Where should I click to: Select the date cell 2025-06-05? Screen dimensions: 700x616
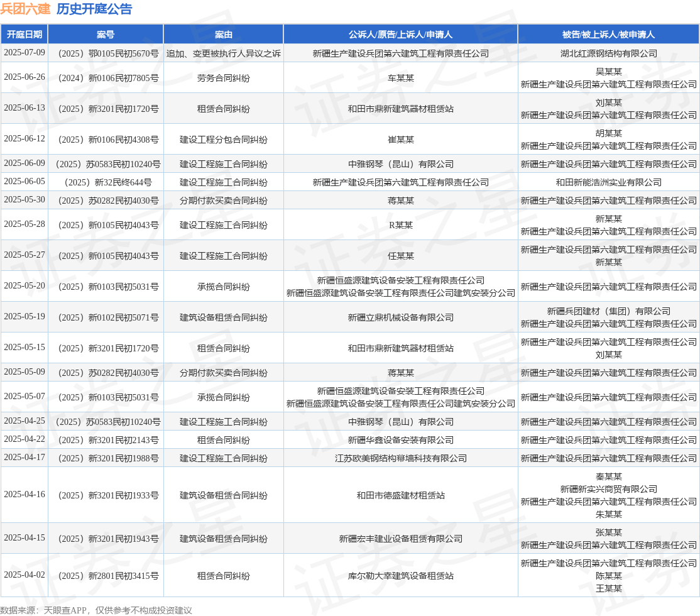(x=25, y=182)
